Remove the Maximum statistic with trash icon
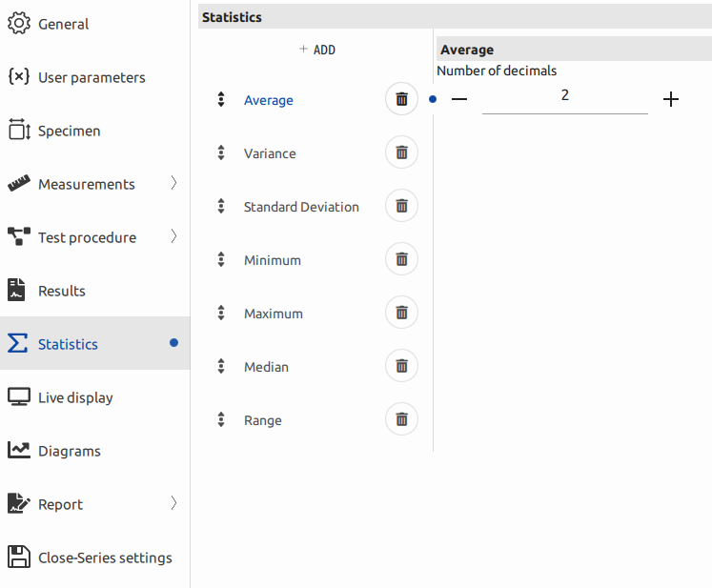The image size is (712, 588). 401,314
